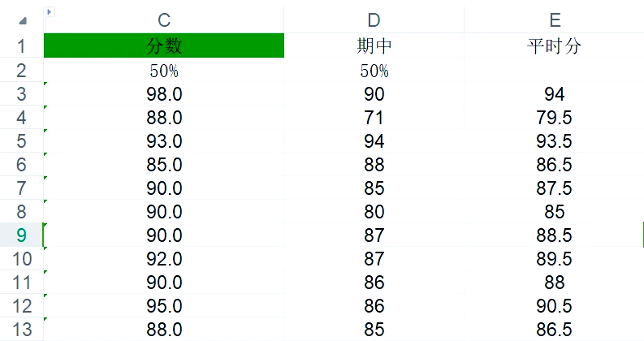Click the 71 cell in column D

[x=374, y=118]
